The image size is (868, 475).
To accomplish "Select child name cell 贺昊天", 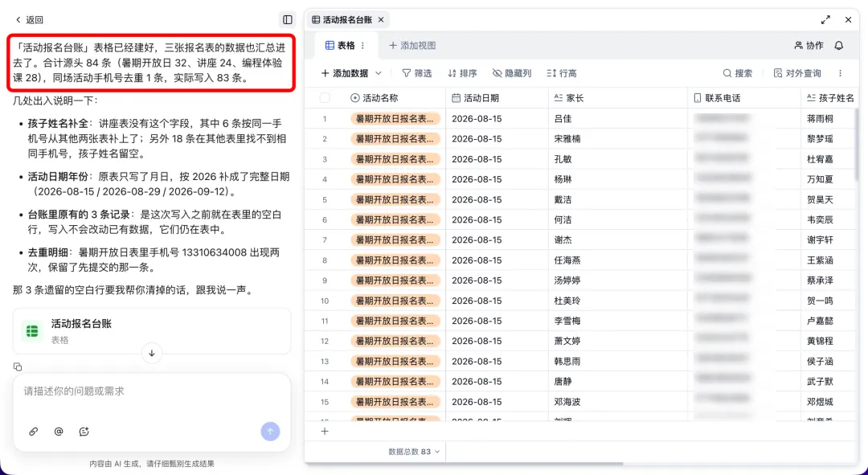I will tap(829, 199).
